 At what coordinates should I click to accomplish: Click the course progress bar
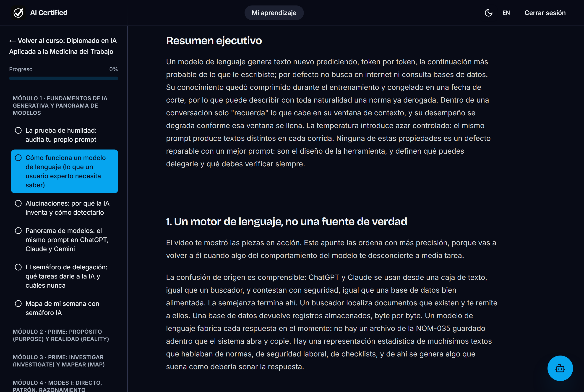(x=64, y=78)
